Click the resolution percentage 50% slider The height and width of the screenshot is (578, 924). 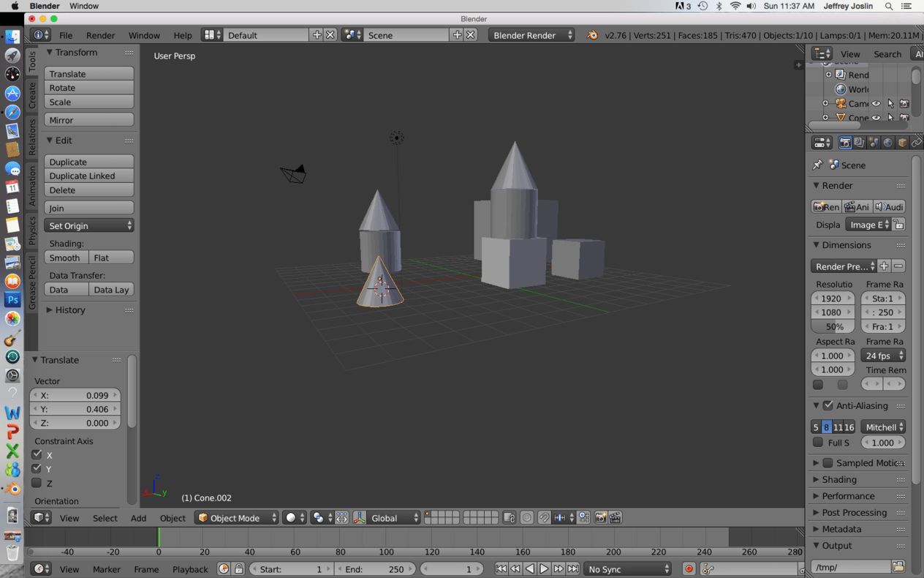pos(833,326)
